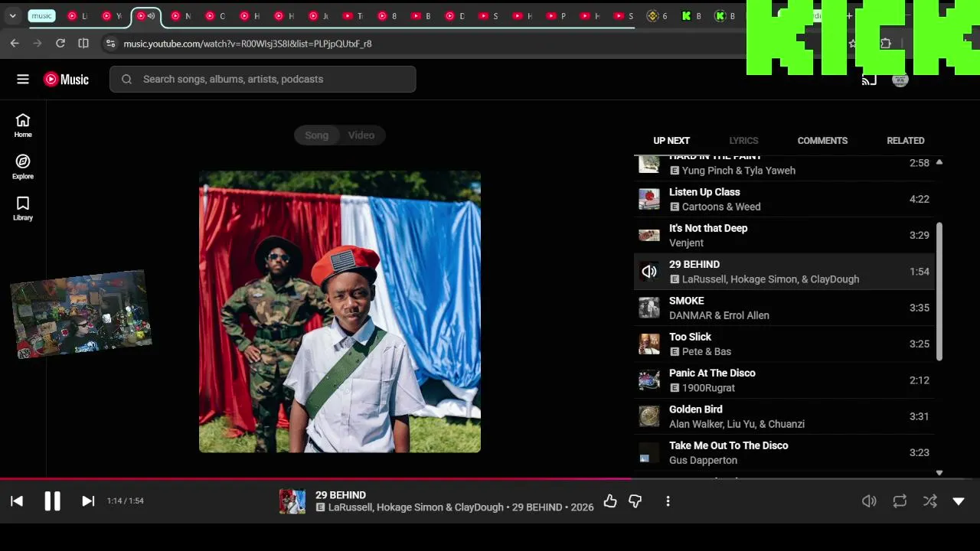Switch to the yellow-icon browser tab labeled 6
The image size is (980, 551).
tap(658, 16)
